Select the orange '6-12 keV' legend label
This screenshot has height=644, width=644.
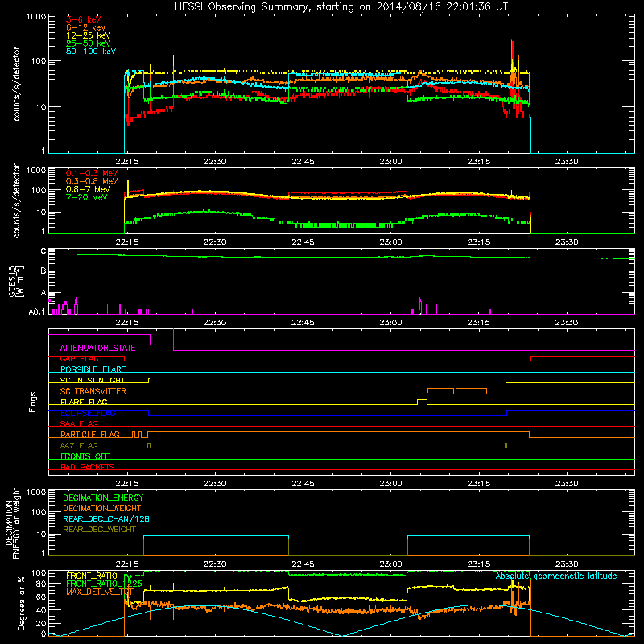(86, 27)
